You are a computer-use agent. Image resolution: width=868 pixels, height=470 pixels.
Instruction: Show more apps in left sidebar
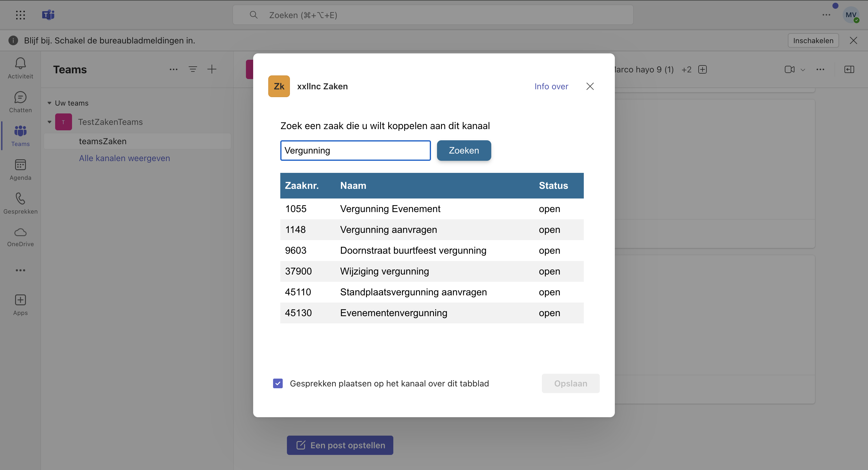tap(20, 270)
